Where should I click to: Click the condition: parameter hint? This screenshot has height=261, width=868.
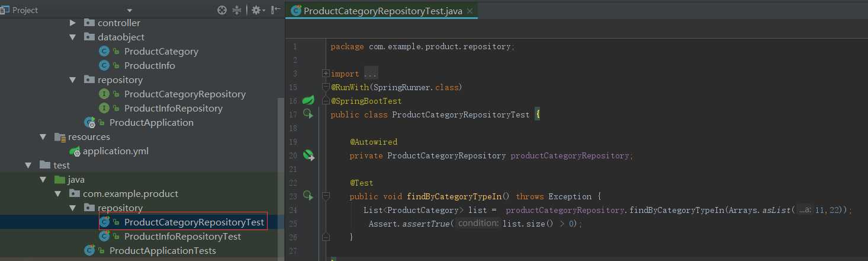(x=478, y=224)
